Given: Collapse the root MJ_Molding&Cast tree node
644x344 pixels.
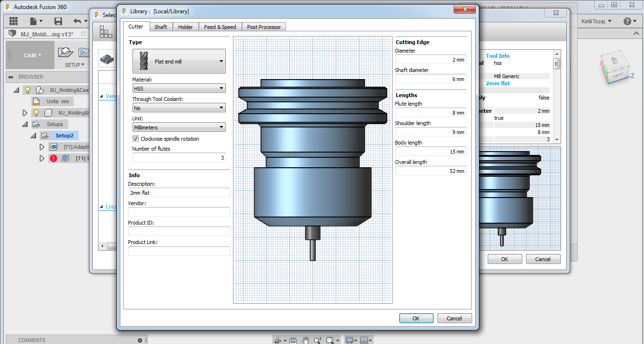Looking at the screenshot, I should [17, 90].
